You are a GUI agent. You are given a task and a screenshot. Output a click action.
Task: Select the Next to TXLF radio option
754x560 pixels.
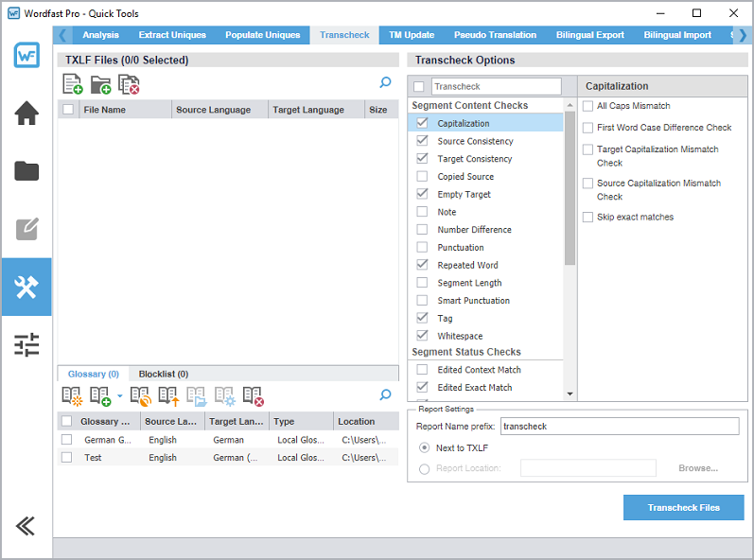[x=424, y=447]
